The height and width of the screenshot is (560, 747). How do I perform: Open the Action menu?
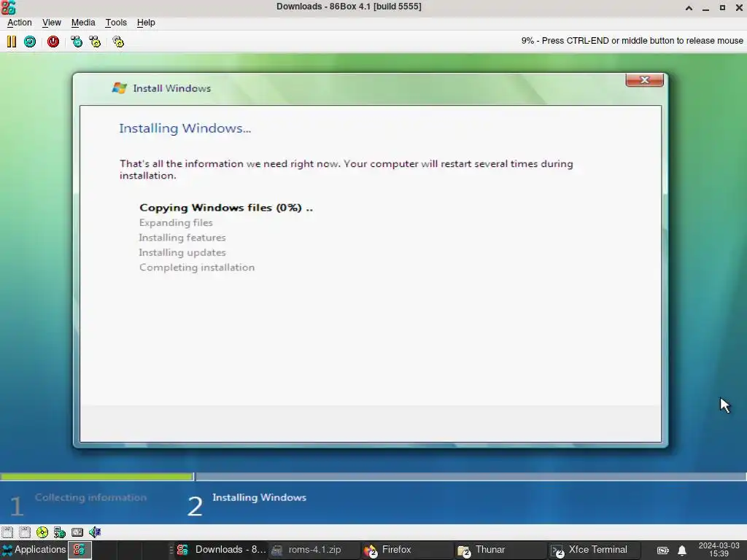(20, 23)
